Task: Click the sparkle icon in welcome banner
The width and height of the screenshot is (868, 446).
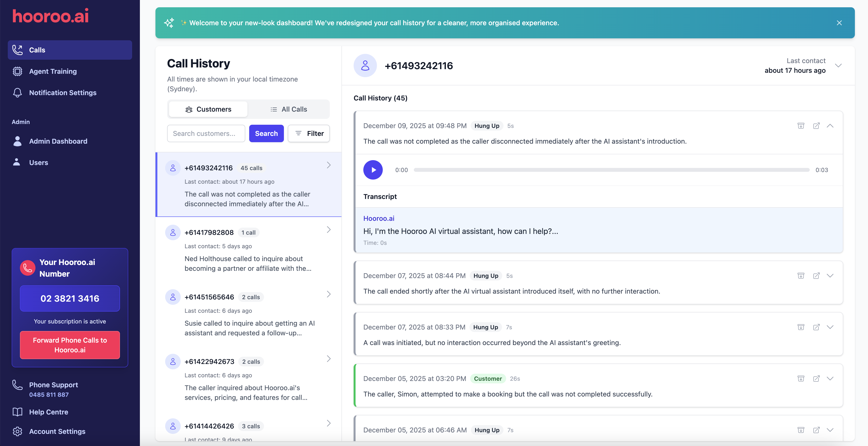Action: tap(169, 23)
